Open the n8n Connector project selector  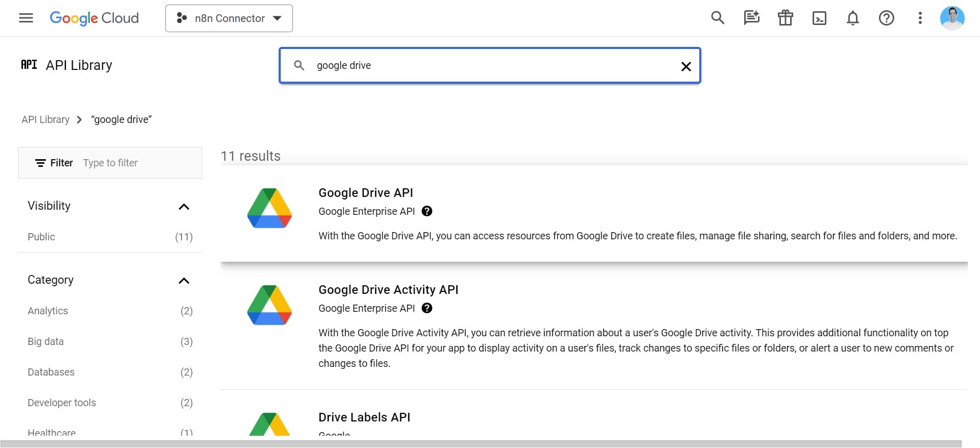pyautogui.click(x=229, y=18)
